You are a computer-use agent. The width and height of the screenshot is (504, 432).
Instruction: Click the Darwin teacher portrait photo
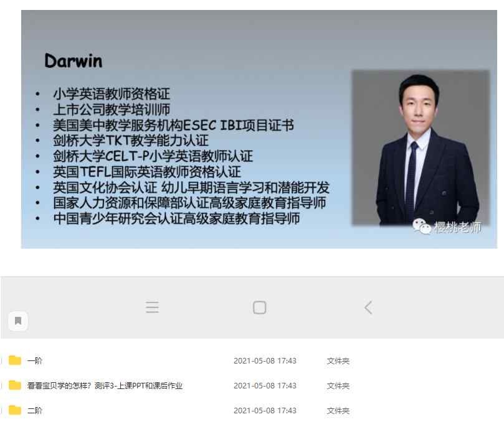click(x=421, y=148)
